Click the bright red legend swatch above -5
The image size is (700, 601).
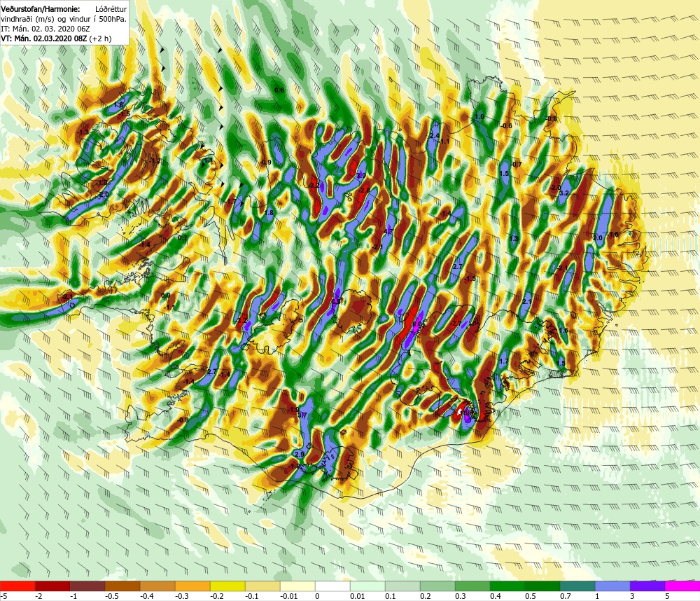coord(17,586)
